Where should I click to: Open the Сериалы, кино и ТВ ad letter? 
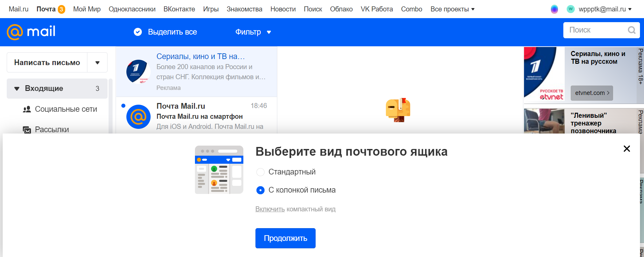point(197,71)
